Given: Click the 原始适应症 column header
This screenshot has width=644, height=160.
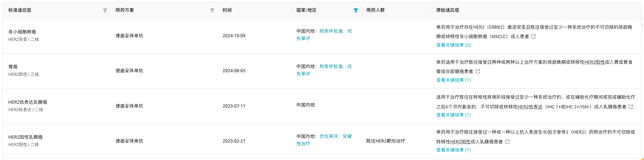Looking at the screenshot, I should coord(447,10).
